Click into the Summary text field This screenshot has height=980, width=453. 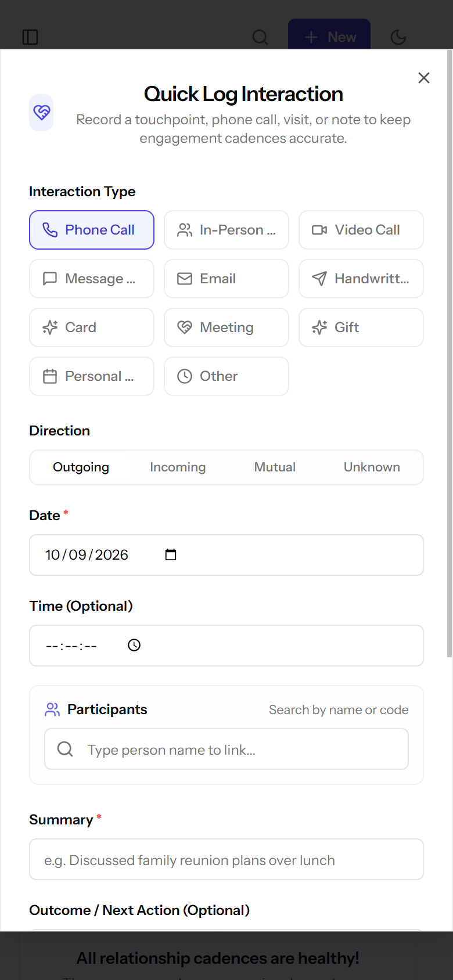[227, 859]
